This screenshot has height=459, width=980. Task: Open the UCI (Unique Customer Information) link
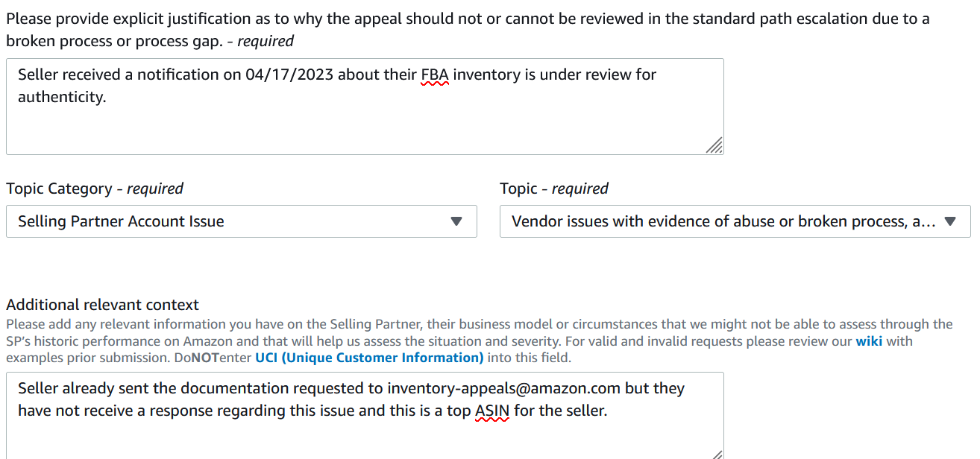pos(369,358)
